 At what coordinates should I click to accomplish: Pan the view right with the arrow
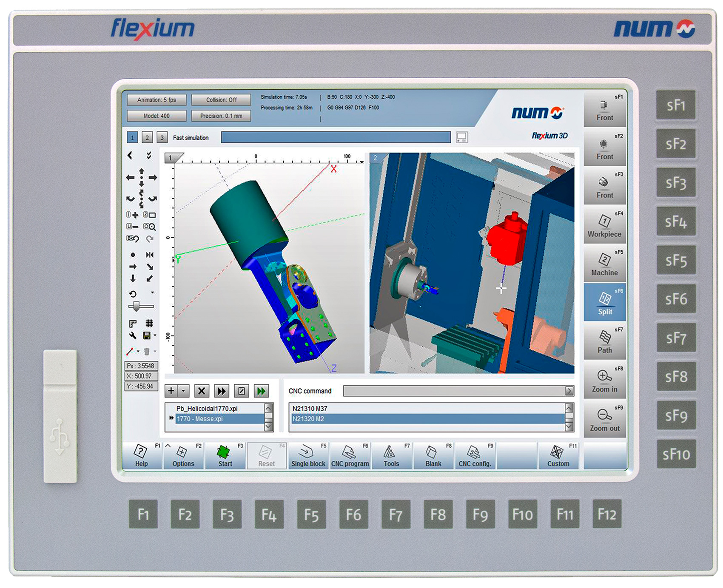coord(153,178)
